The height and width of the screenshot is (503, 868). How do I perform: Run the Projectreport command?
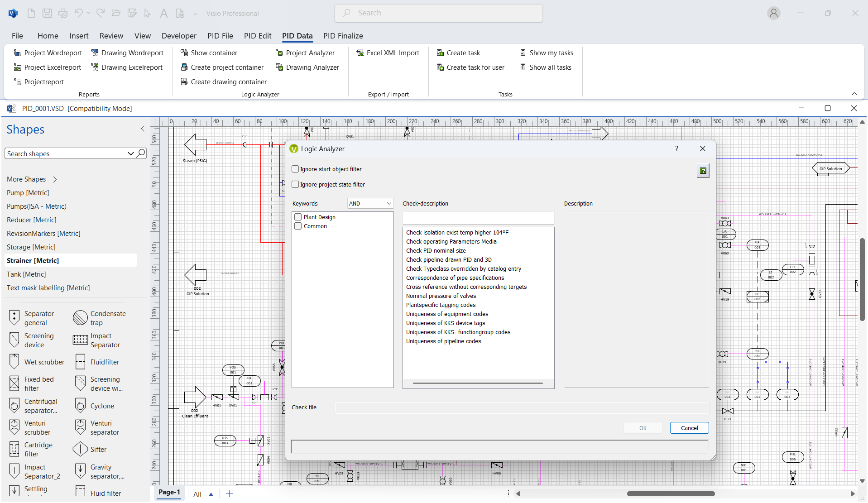(x=39, y=82)
